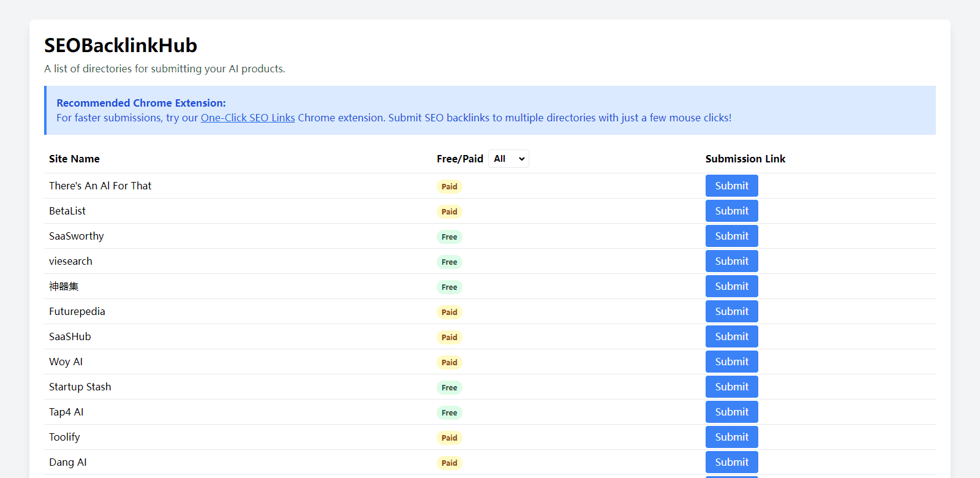Screen dimensions: 980x478
Task: Follow the One-Click SEO Links hyperlink
Action: coord(248,118)
